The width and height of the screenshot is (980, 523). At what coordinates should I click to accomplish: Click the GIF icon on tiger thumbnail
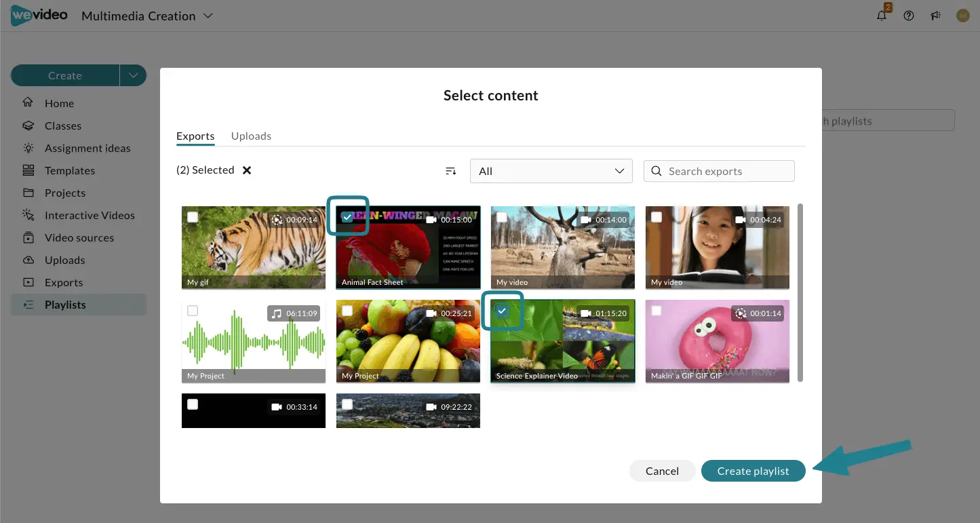[x=277, y=220]
